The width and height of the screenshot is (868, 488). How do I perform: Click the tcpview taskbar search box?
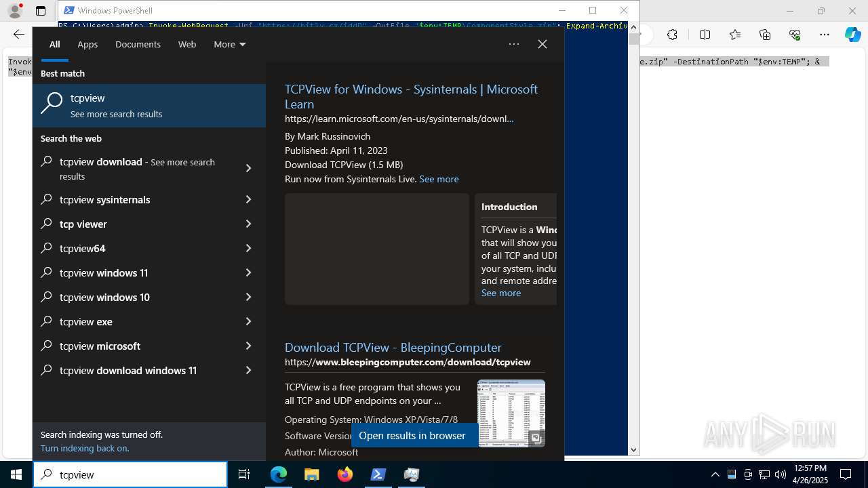(130, 474)
